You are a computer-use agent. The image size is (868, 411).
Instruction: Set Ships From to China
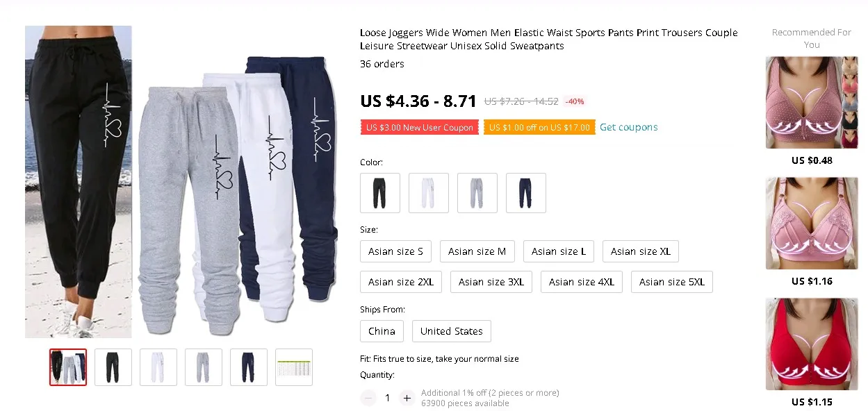click(x=382, y=331)
